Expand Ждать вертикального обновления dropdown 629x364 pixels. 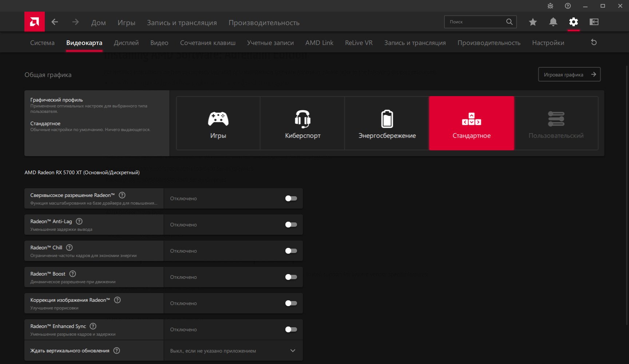(233, 351)
